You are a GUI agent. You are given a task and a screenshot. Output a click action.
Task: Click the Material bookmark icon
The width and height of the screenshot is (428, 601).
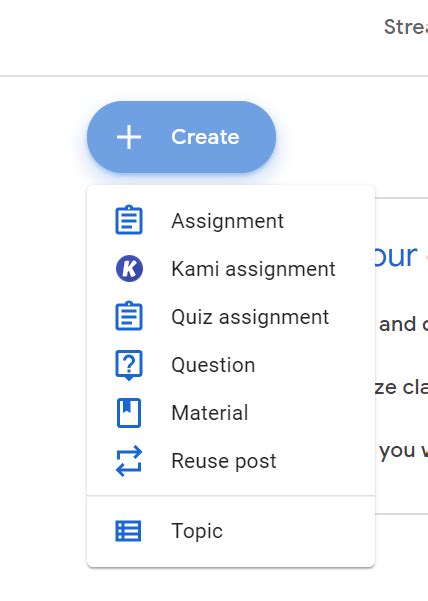coord(129,413)
